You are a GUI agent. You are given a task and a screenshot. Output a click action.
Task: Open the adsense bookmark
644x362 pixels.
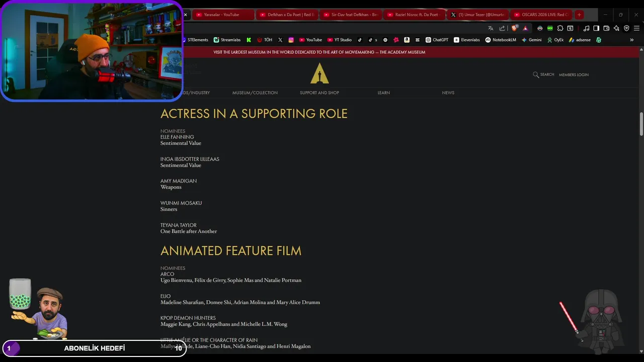[580, 40]
